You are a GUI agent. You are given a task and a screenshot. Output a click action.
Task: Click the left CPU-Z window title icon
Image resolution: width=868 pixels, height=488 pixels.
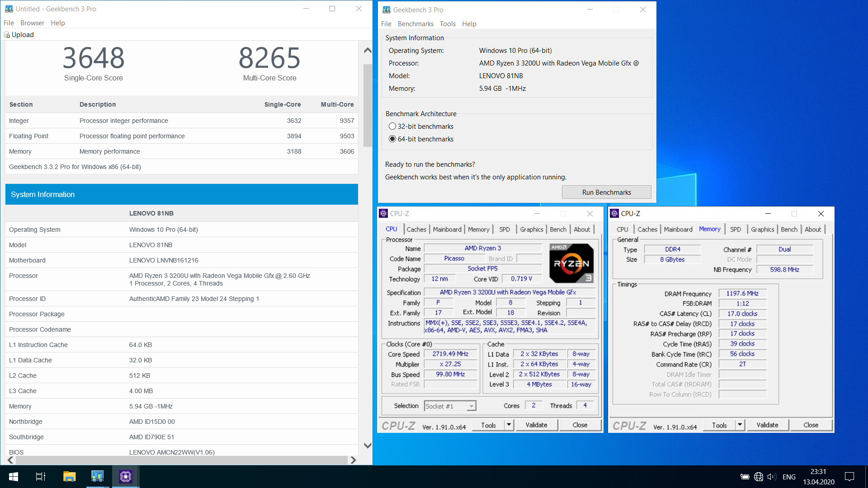click(384, 213)
